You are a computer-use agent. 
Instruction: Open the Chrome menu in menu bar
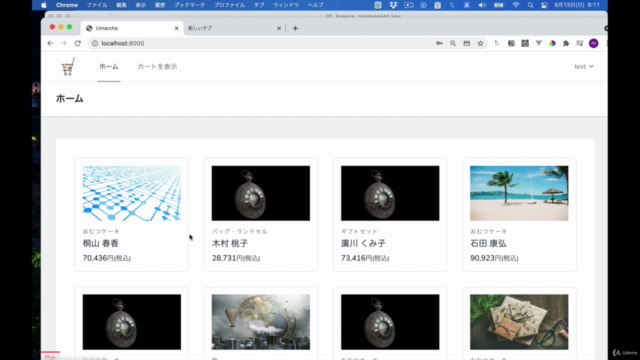[67, 5]
